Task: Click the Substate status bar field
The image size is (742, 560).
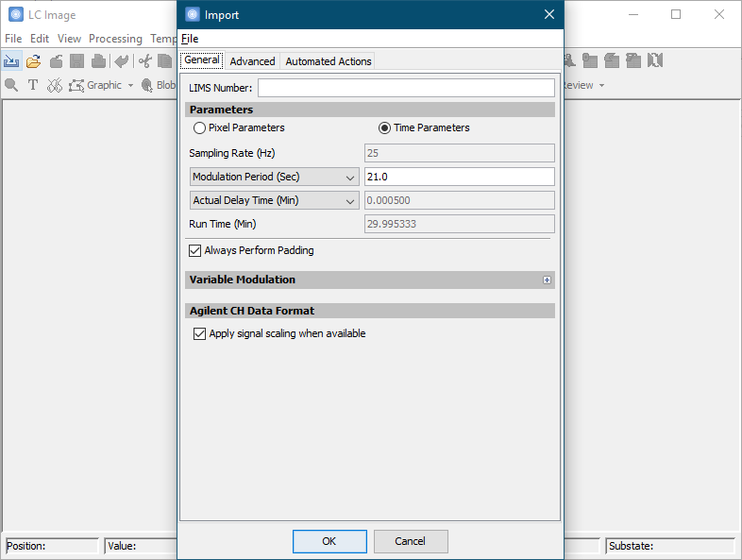Action: click(x=670, y=546)
